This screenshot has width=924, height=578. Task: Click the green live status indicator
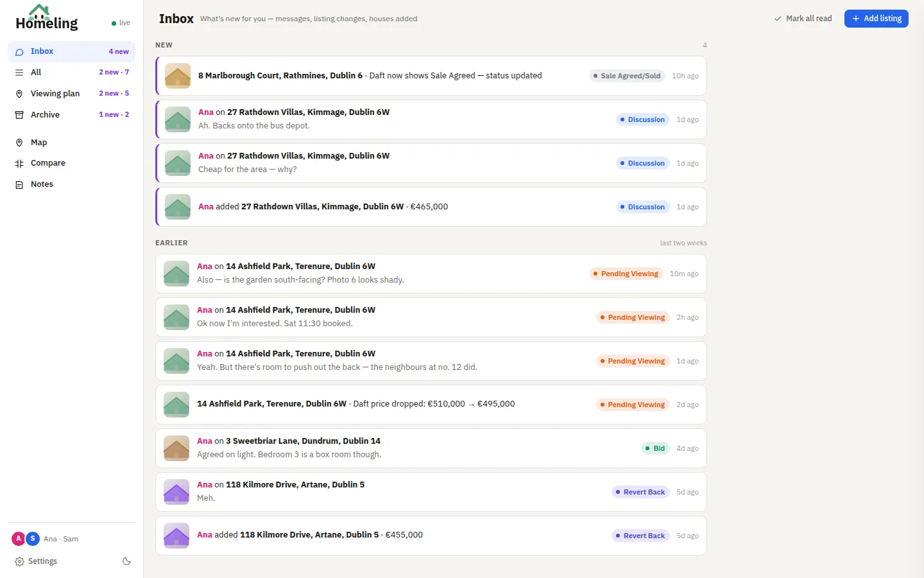(x=114, y=23)
